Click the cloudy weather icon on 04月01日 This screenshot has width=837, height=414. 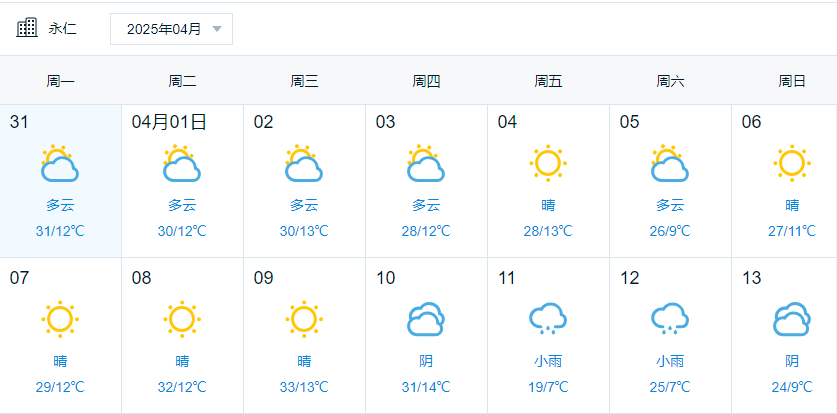(x=182, y=164)
